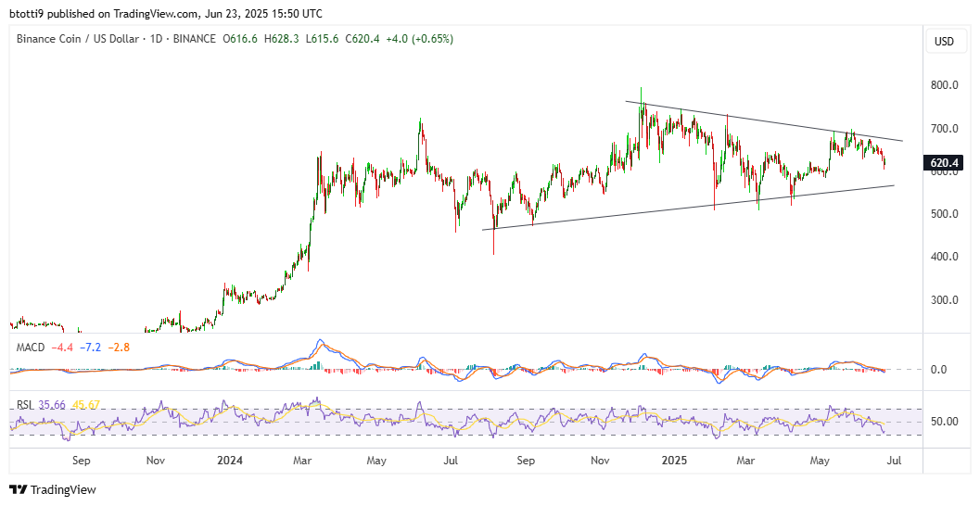Viewport: 980px width, 506px height.
Task: Click the 400.0 price axis label
Action: (944, 257)
